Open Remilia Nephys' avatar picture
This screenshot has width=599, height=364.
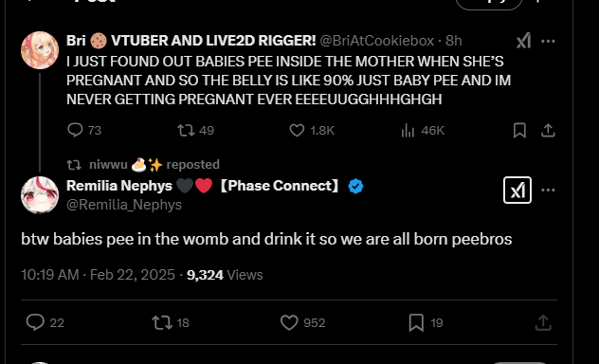(x=40, y=194)
